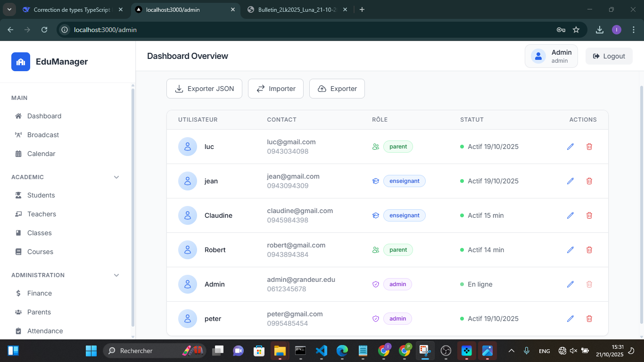Open the Finance sidebar item
The width and height of the screenshot is (644, 362).
pyautogui.click(x=40, y=293)
